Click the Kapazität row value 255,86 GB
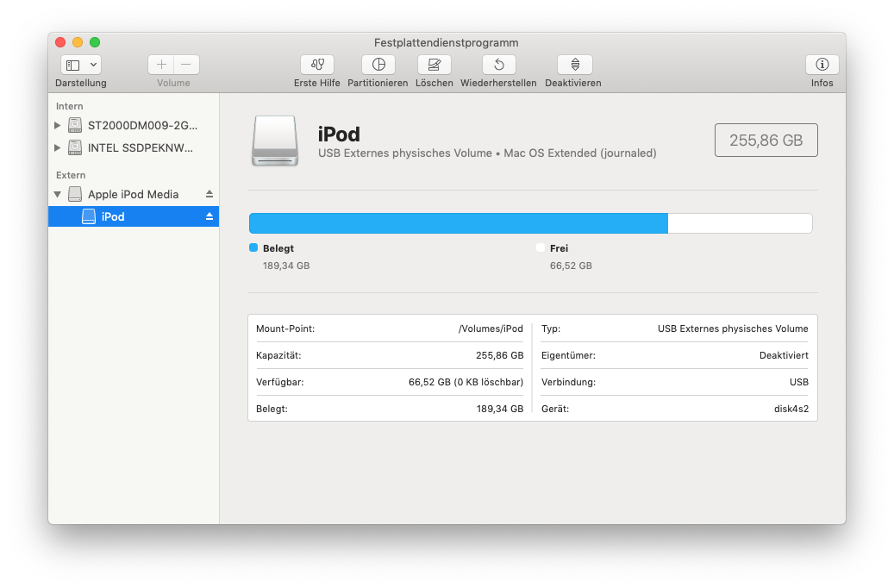 [499, 355]
